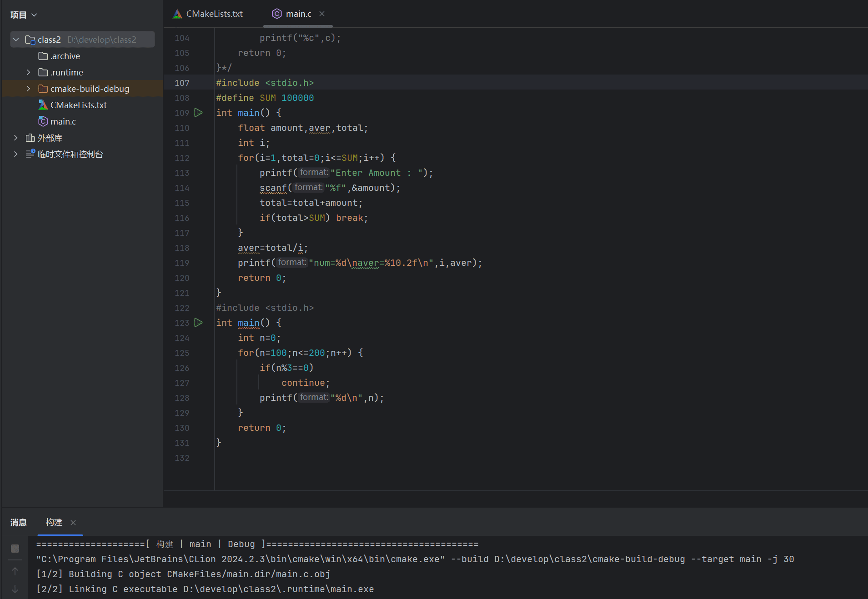Expand the 外部库 node
The height and width of the screenshot is (599, 868).
(x=16, y=138)
